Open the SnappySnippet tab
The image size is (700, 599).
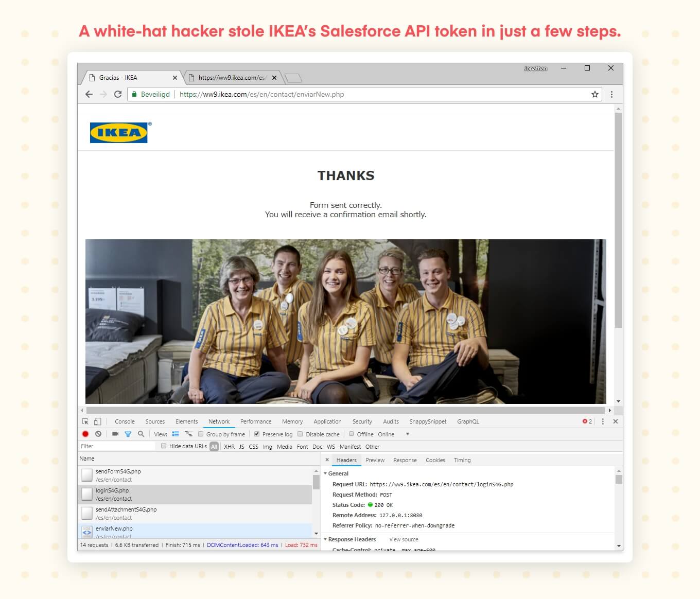(428, 421)
